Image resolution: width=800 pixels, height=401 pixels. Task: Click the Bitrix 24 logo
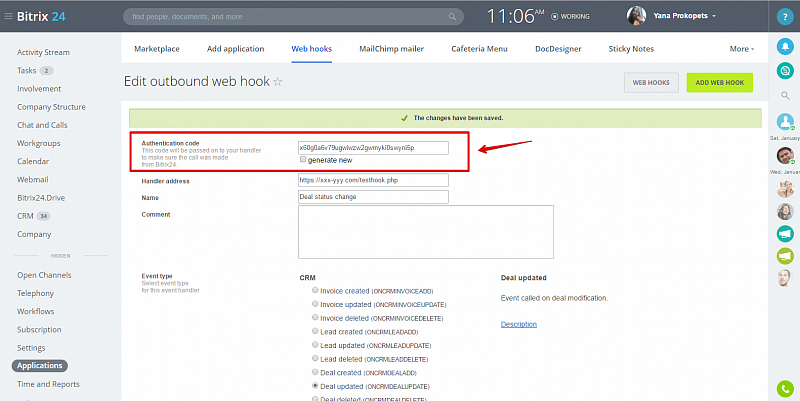click(41, 16)
